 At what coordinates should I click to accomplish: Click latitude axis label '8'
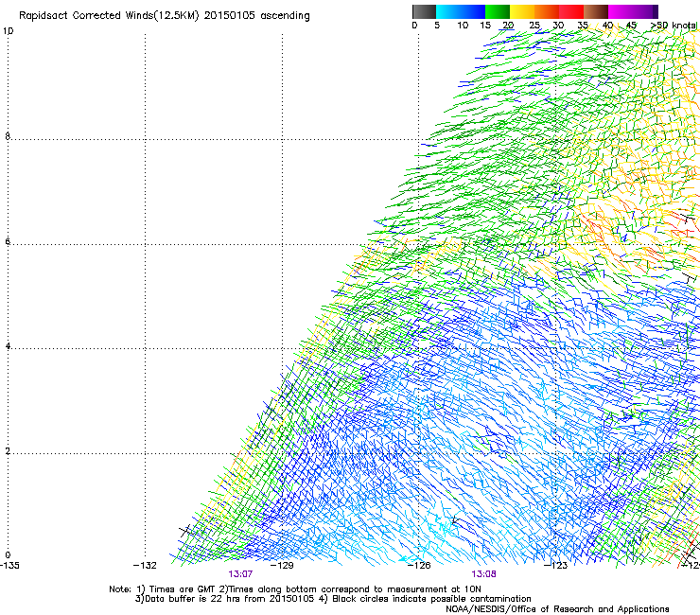tap(8, 136)
